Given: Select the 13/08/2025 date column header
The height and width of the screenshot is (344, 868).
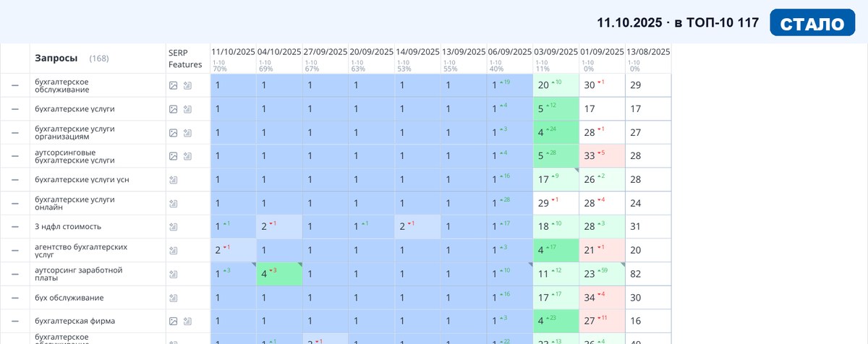Looking at the screenshot, I should [649, 52].
